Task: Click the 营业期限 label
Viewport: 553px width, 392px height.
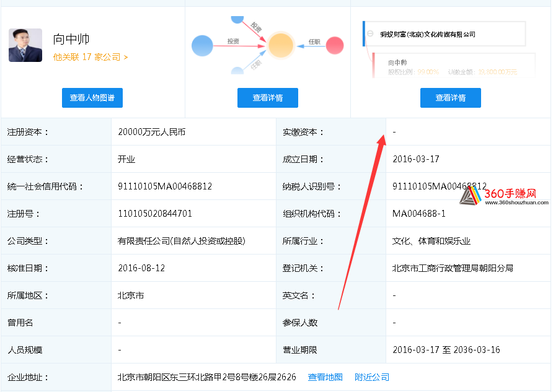Action: point(300,350)
